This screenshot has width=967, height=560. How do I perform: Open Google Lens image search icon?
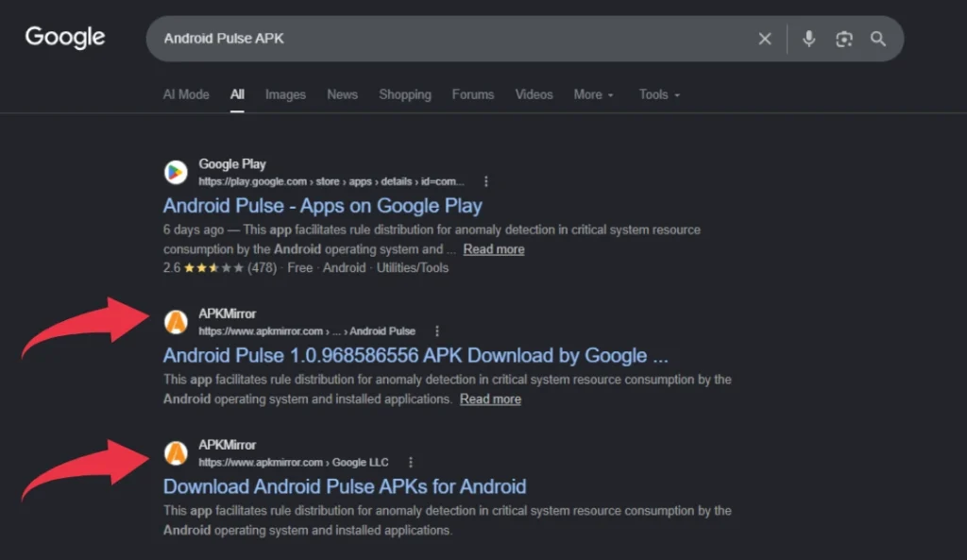coord(843,39)
